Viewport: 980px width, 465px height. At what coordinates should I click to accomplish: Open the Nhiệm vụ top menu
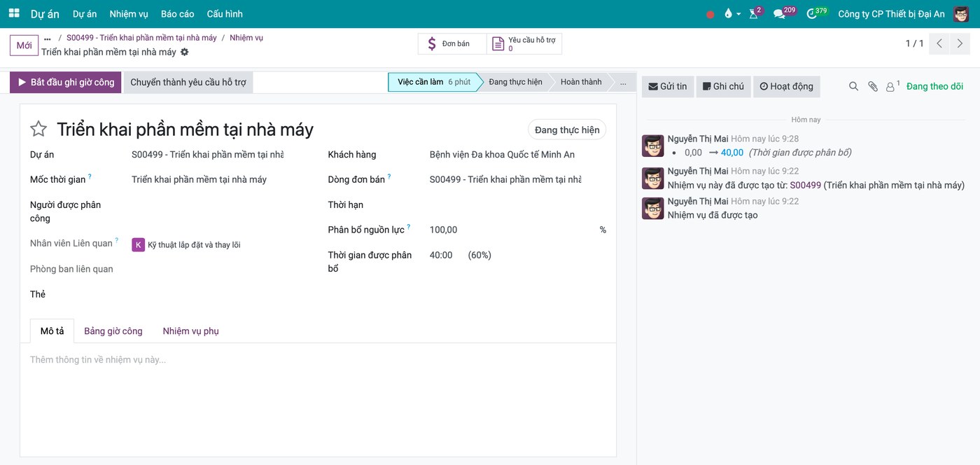[129, 14]
